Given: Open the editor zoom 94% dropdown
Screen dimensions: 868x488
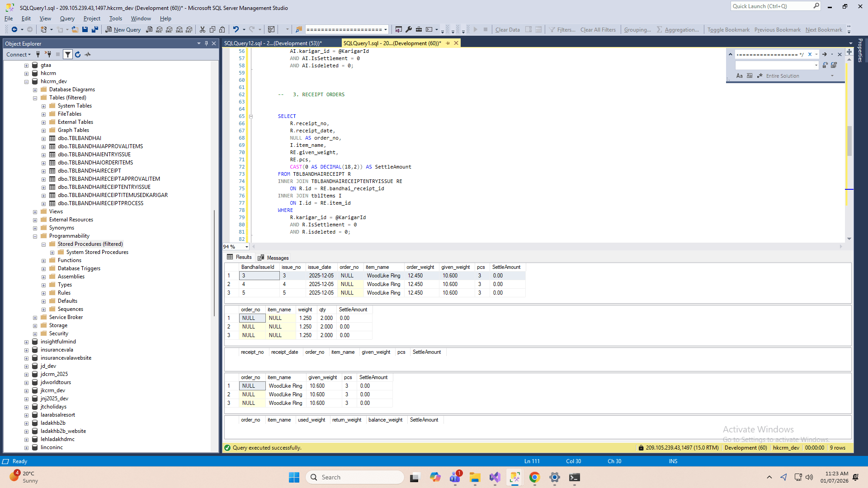Looking at the screenshot, I should click(246, 247).
